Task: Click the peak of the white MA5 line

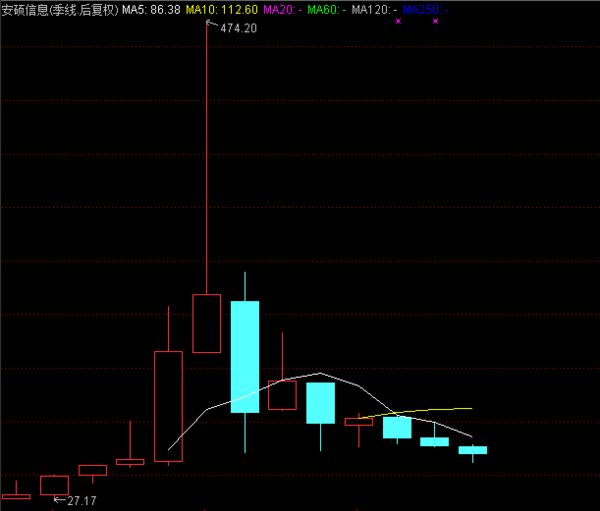Action: click(x=320, y=373)
